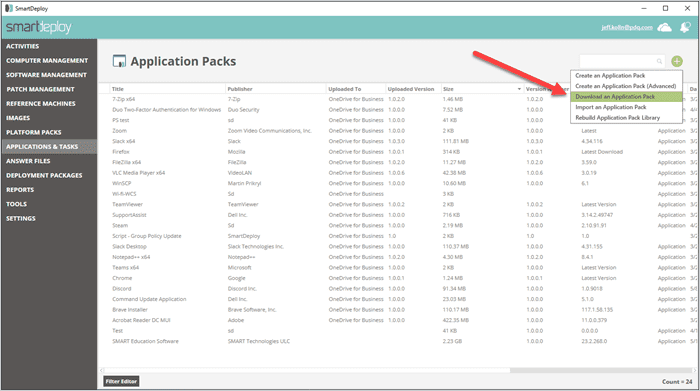The width and height of the screenshot is (700, 391).
Task: Sort by the Title column header
Action: (x=118, y=89)
